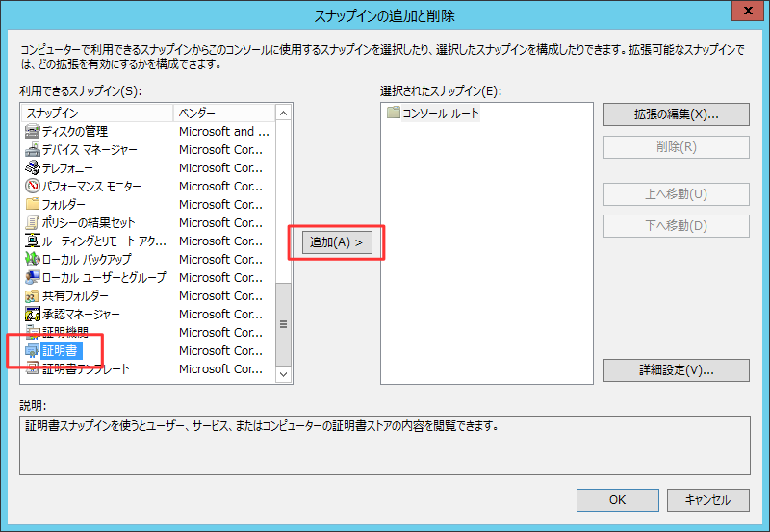
Task: Open 拡張の編集(X)... dialog
Action: tap(677, 114)
